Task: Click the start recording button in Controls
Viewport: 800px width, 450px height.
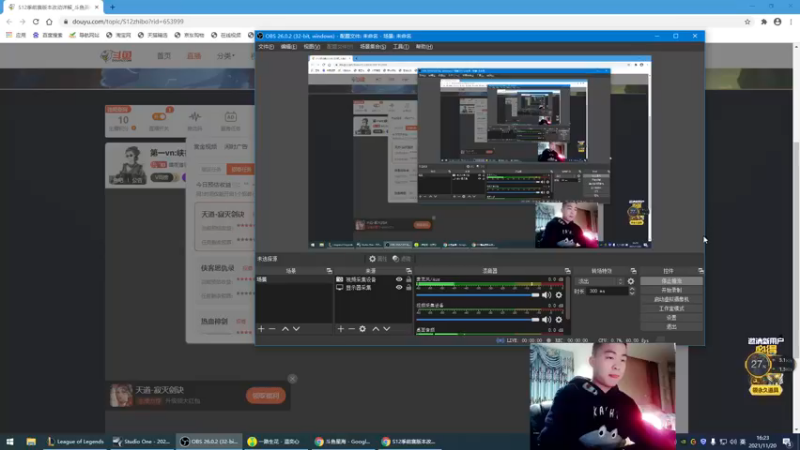Action: point(671,290)
